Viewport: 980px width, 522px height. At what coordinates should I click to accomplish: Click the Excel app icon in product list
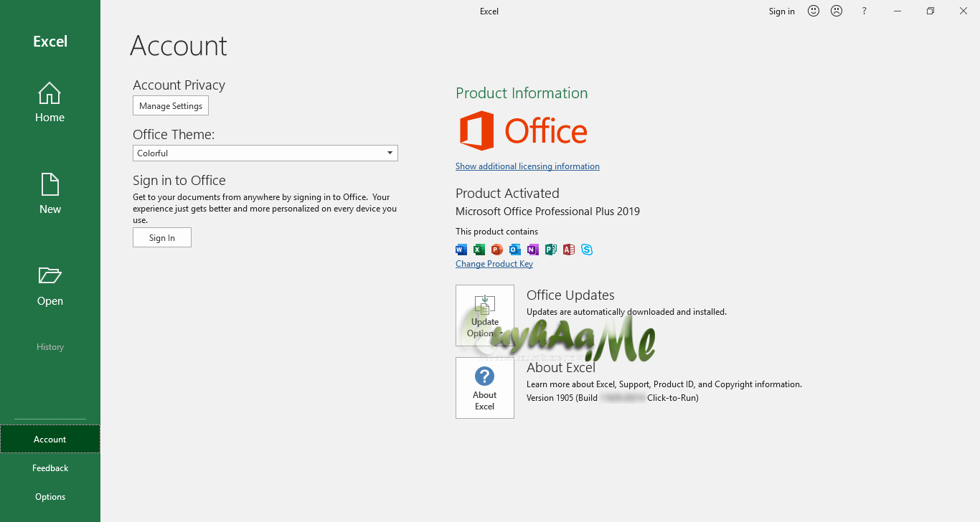479,250
